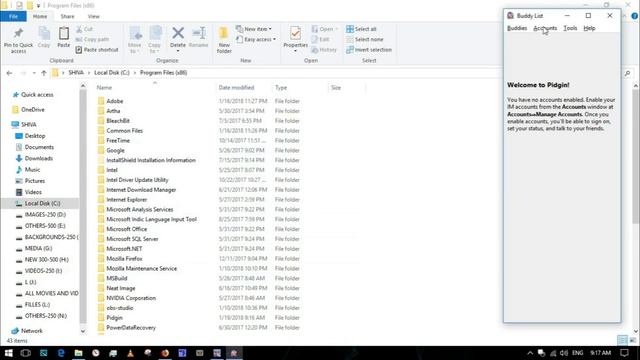Image resolution: width=640 pixels, height=360 pixels.
Task: Open Edge browser from taskbar
Action: (x=61, y=353)
